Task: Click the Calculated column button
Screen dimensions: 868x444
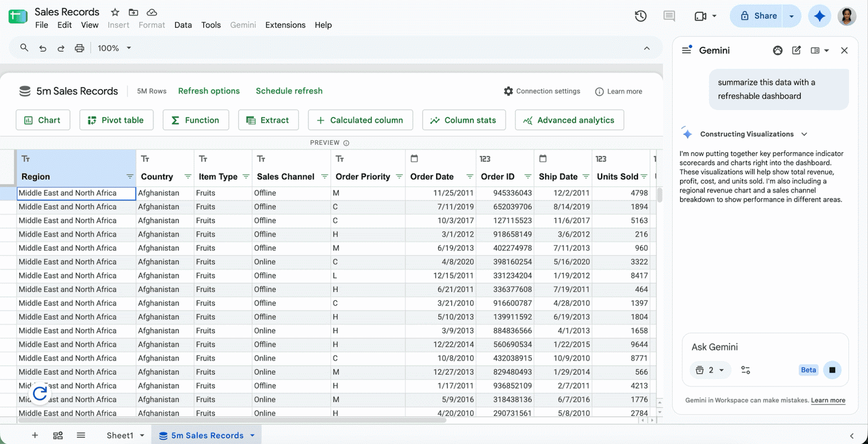Action: pos(360,120)
